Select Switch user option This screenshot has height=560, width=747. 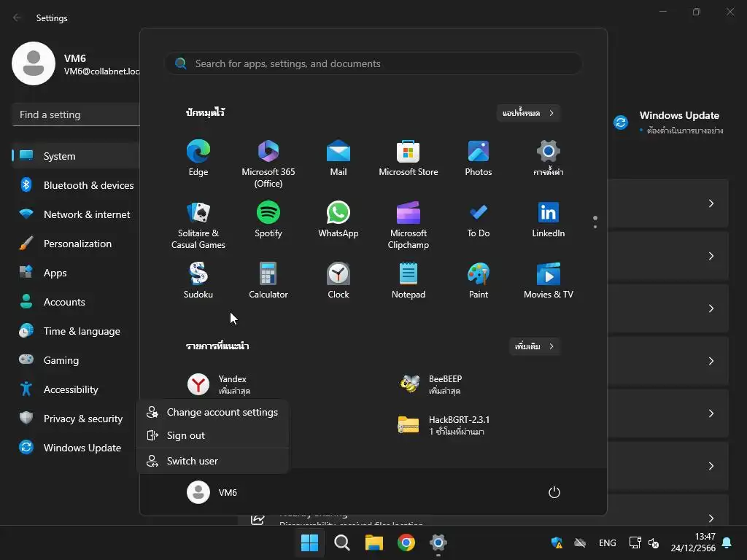(x=212, y=461)
